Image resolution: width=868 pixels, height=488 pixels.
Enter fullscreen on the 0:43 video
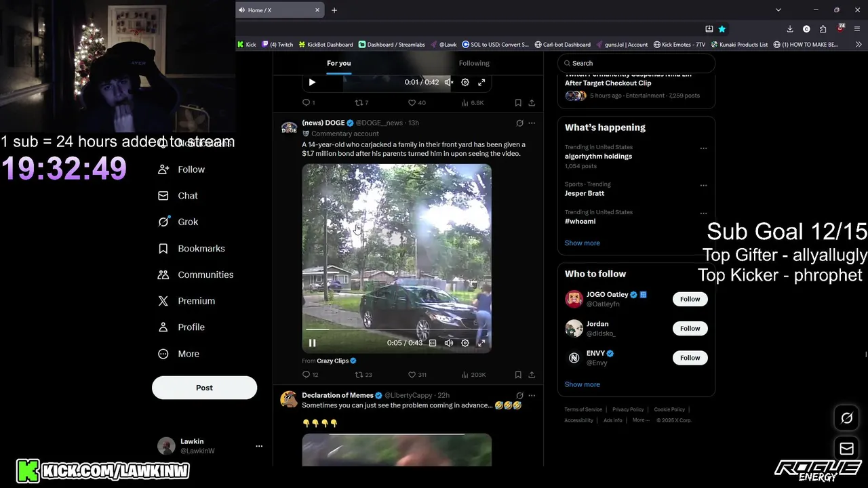click(x=481, y=343)
